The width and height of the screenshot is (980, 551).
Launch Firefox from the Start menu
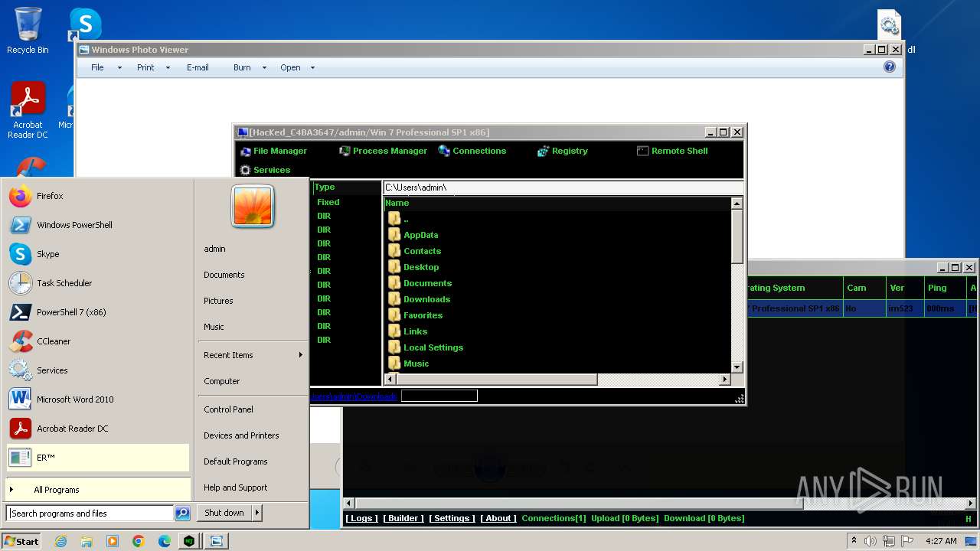tap(98, 196)
